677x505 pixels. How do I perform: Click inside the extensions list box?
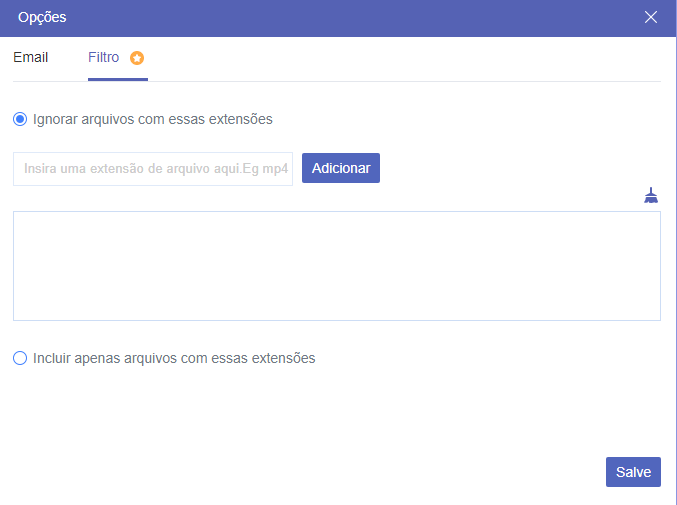point(336,265)
